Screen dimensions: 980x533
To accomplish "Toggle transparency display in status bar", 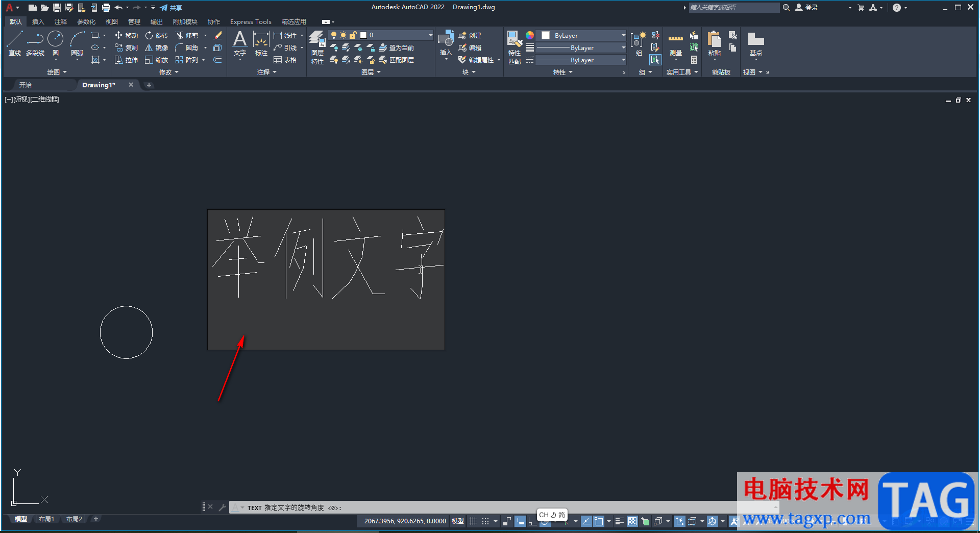I will (x=632, y=521).
